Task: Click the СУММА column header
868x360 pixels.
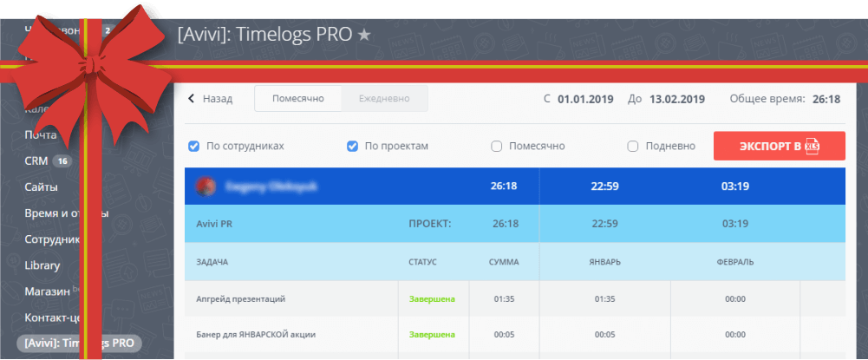Action: [x=504, y=262]
